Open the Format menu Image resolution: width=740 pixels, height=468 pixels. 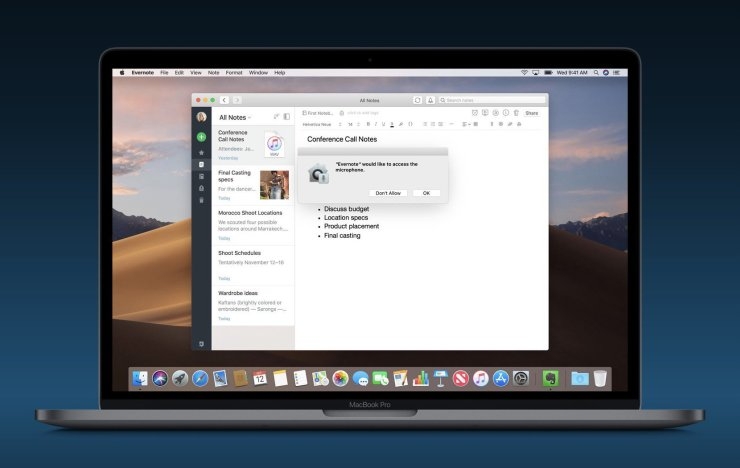click(234, 73)
